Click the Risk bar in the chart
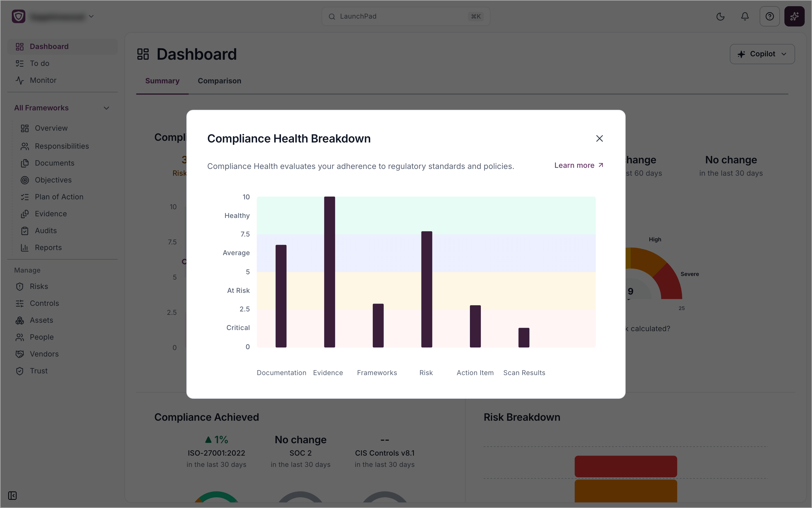Screen dimensions: 812x508 pos(427,289)
